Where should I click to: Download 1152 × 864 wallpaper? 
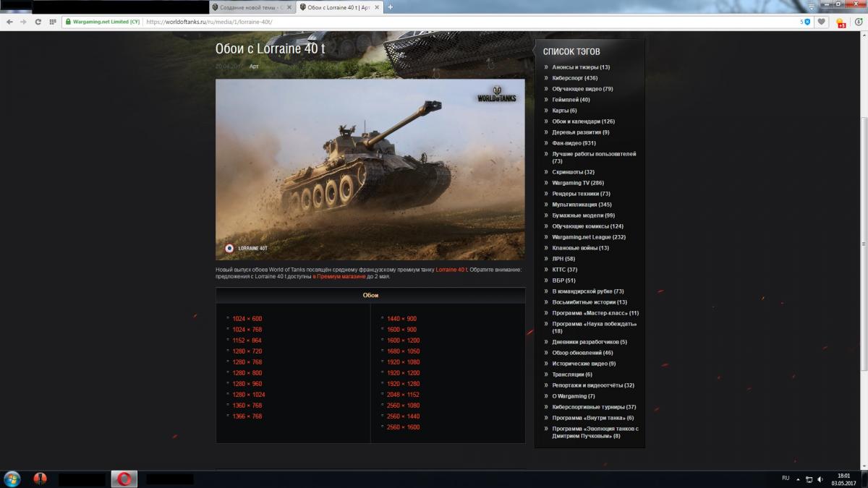(247, 341)
